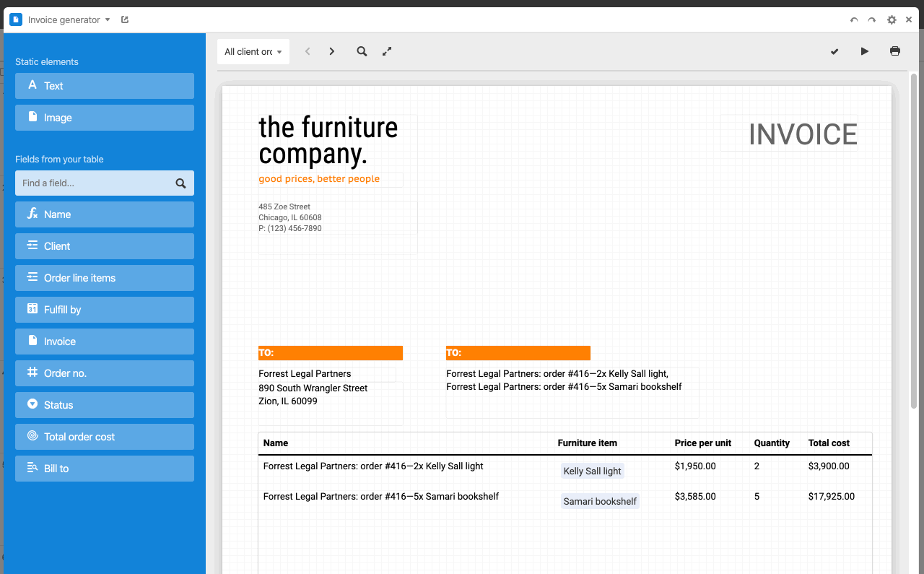Image resolution: width=924 pixels, height=574 pixels.
Task: Click the 'Furniture item' column header
Action: pos(588,443)
